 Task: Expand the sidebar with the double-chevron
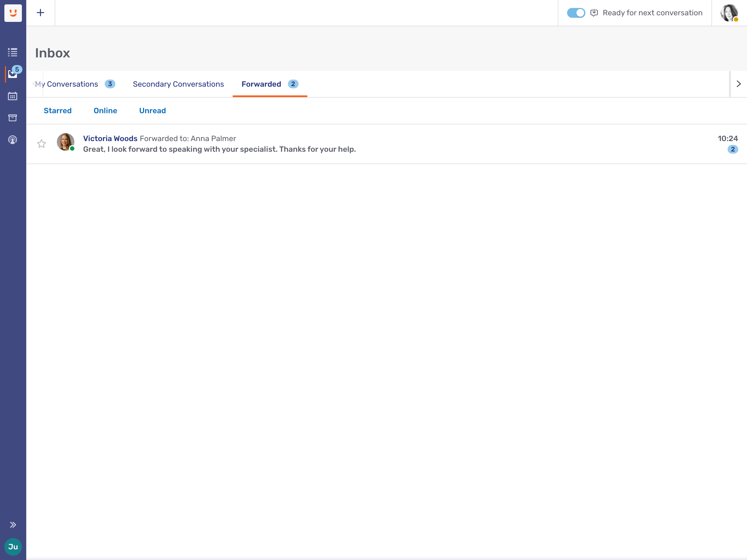[x=13, y=524]
